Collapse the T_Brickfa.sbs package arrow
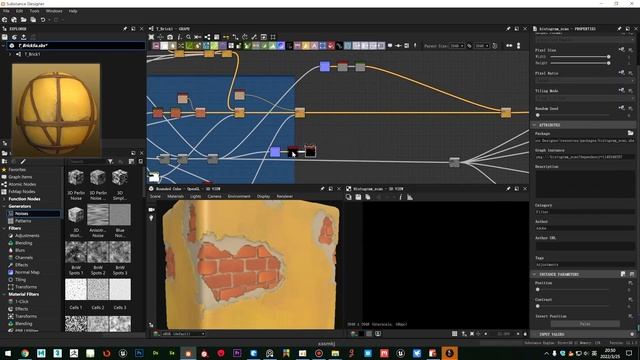 (4, 46)
